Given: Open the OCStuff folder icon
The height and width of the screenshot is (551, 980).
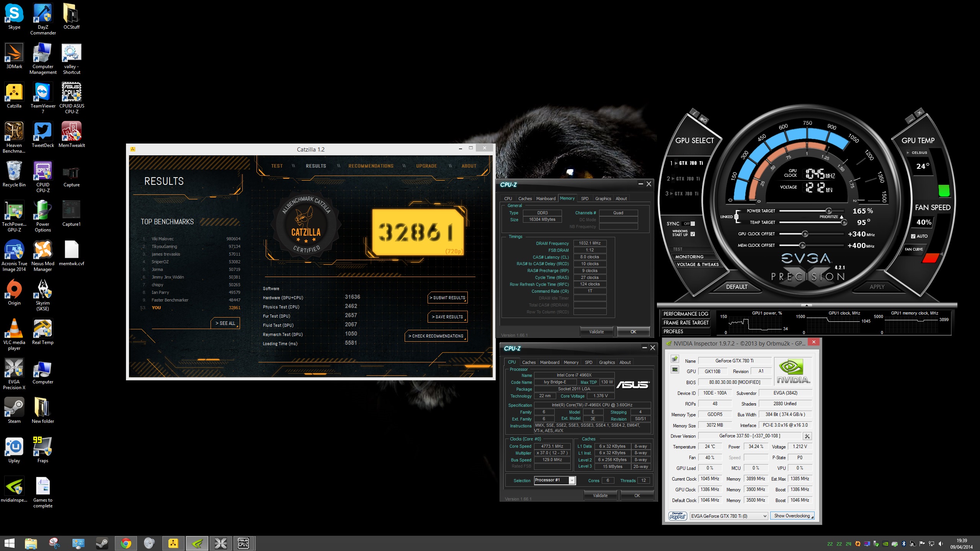Looking at the screenshot, I should (71, 17).
